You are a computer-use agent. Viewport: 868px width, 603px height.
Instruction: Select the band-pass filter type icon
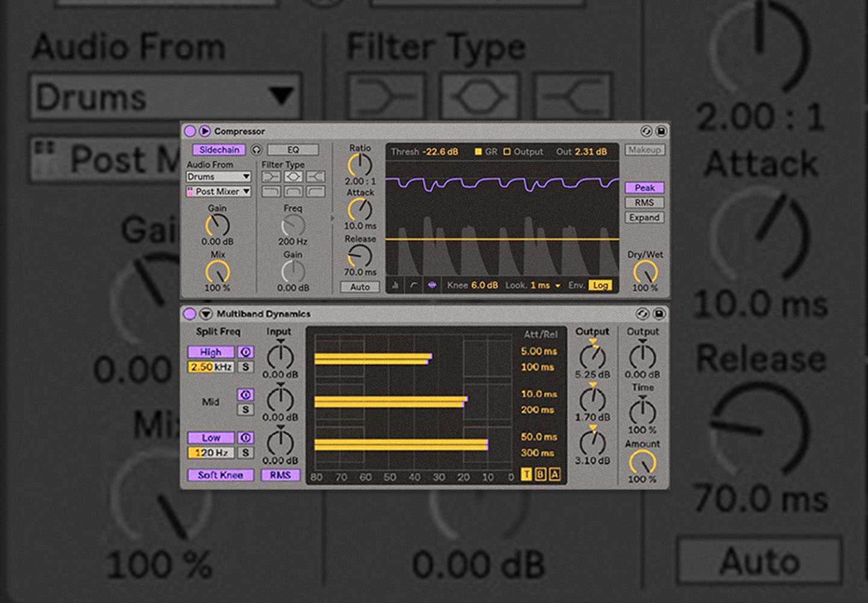coord(293,191)
